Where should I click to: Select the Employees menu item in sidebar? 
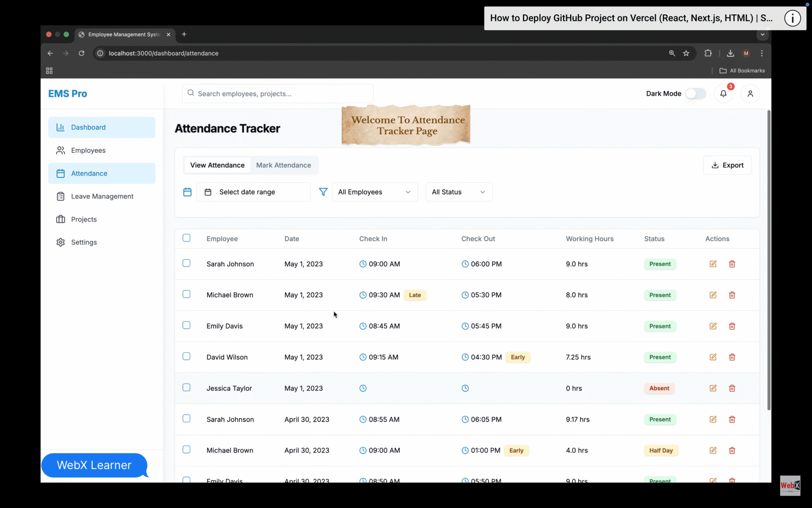tap(61, 150)
